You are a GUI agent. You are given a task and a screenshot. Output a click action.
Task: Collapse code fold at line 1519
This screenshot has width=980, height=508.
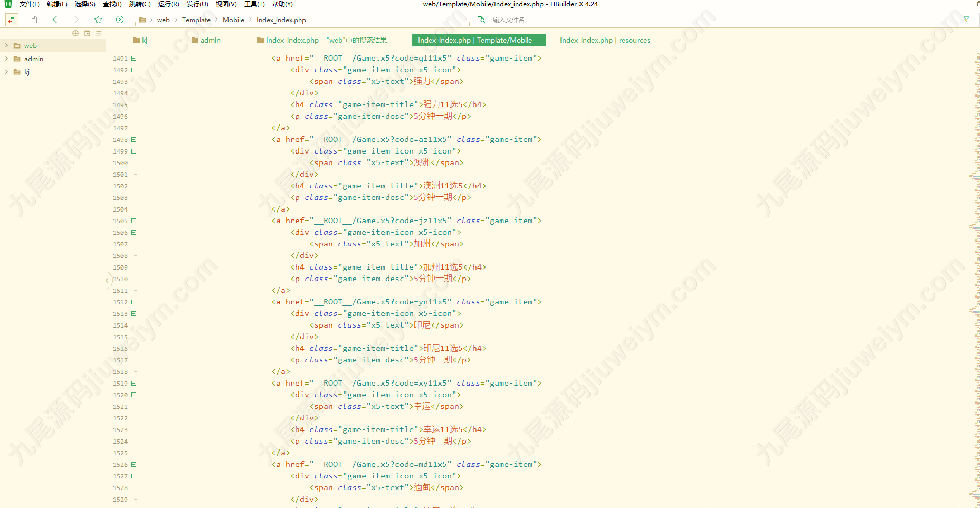[x=134, y=384]
